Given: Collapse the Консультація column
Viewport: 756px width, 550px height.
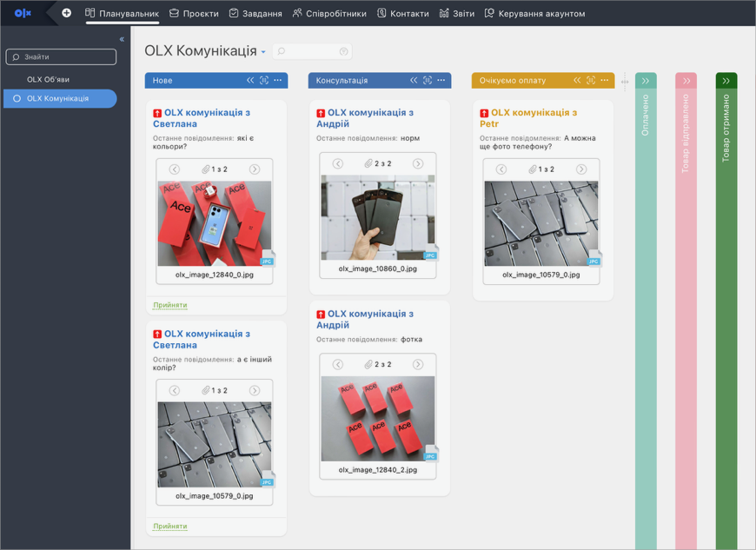Looking at the screenshot, I should 414,80.
